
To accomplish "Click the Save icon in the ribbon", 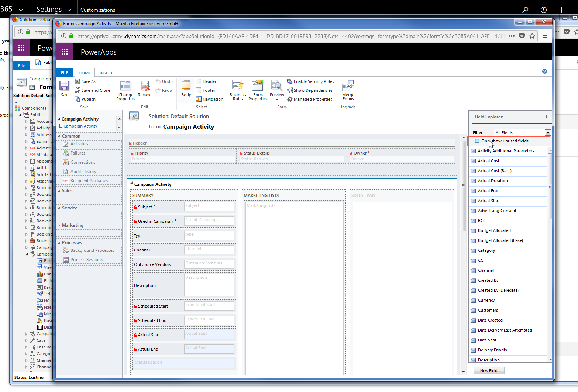I will [65, 89].
